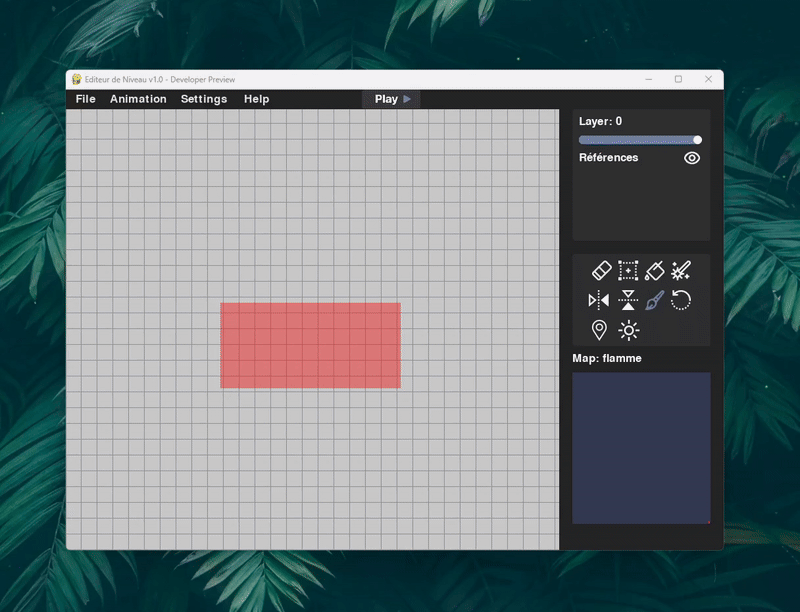This screenshot has width=800, height=612.
Task: Click the flamme map preview thumbnail
Action: (x=641, y=448)
